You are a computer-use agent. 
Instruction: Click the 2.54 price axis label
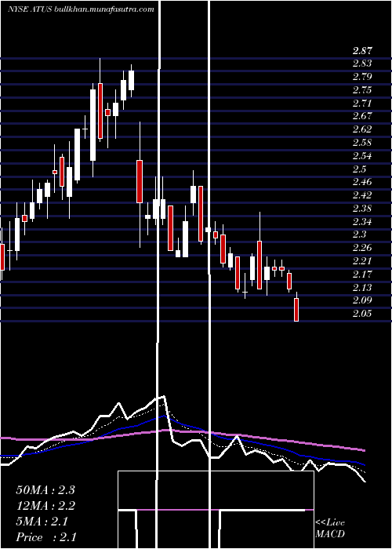[x=362, y=156]
